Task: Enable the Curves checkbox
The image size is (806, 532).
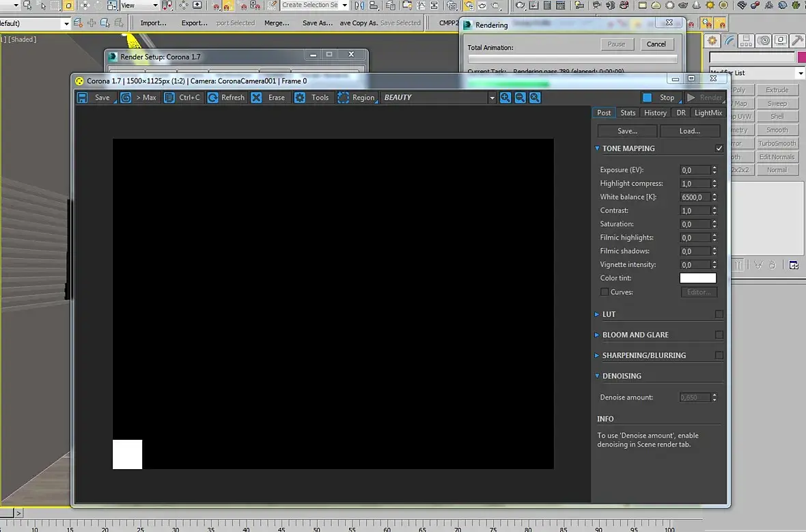Action: [x=604, y=292]
